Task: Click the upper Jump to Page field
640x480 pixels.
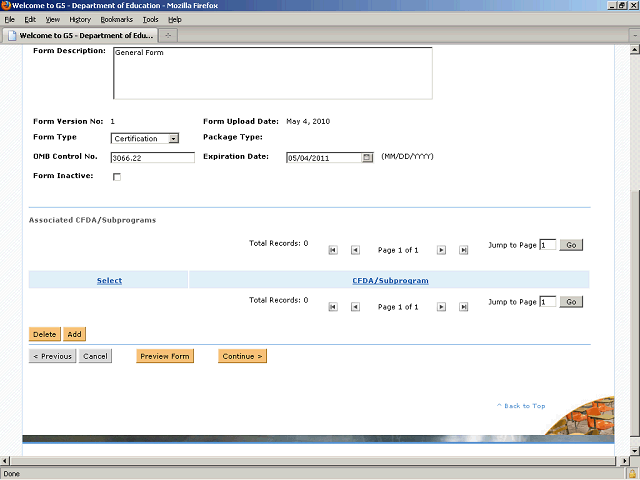Action: (548, 245)
